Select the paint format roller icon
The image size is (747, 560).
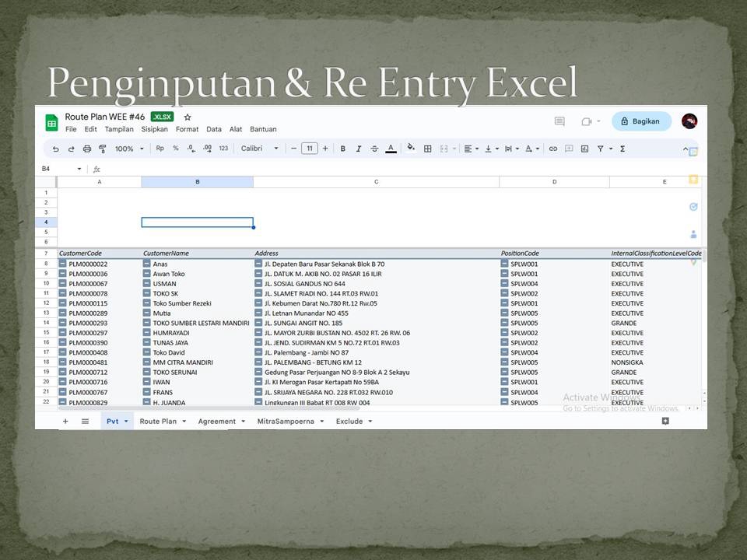(103, 149)
